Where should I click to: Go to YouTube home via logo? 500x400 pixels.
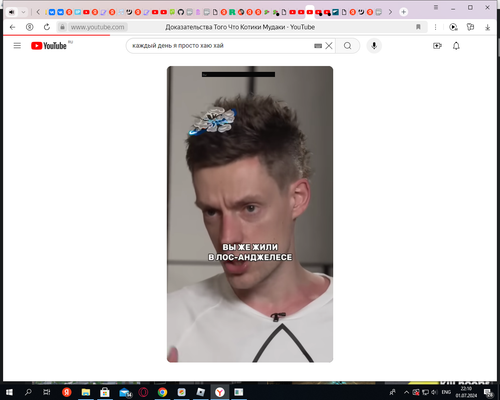[49, 46]
